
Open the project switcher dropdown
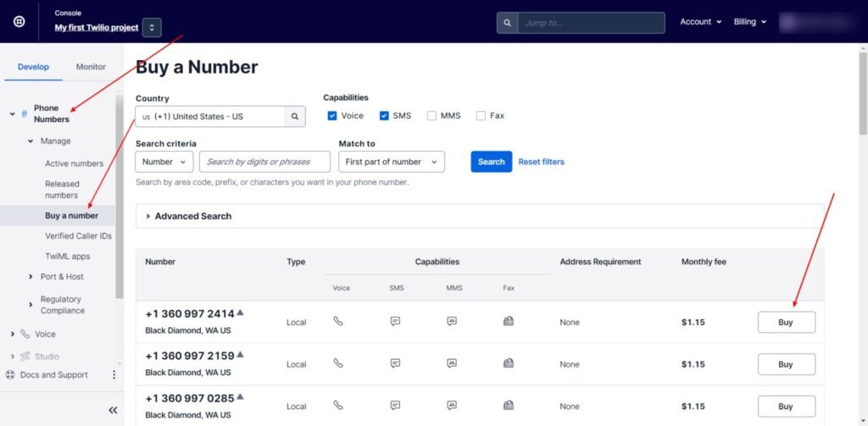(152, 27)
